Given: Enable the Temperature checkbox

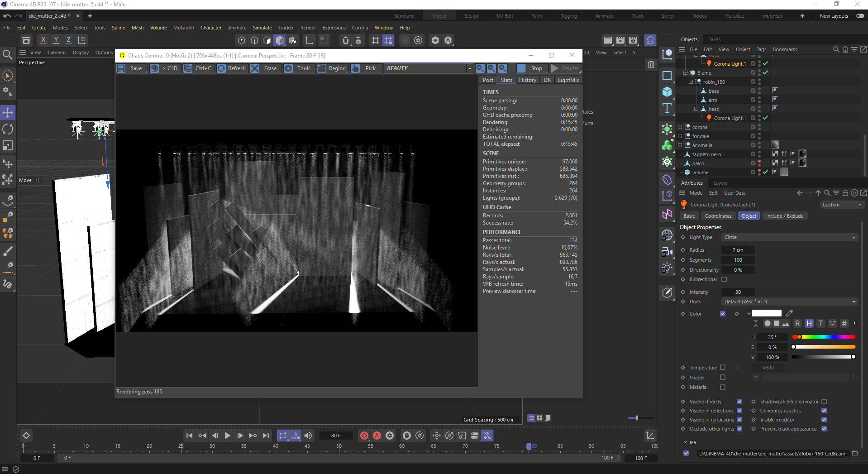Looking at the screenshot, I should 723,368.
